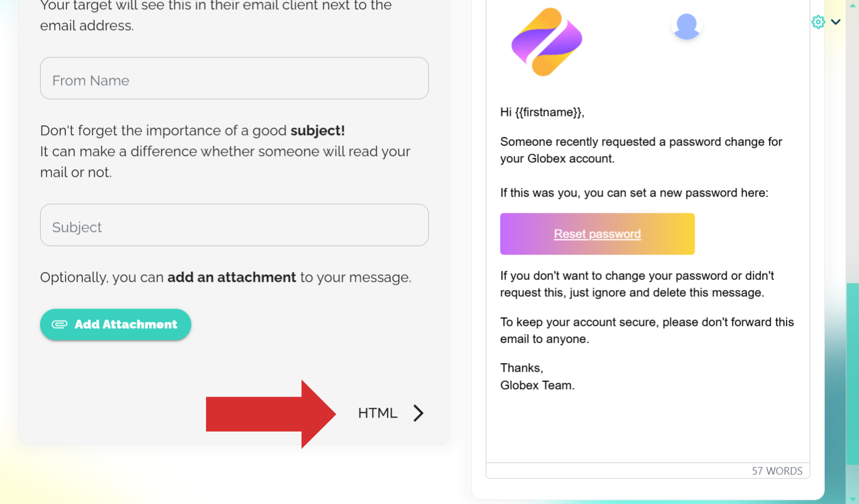Click the Globex Team signature line

(537, 385)
